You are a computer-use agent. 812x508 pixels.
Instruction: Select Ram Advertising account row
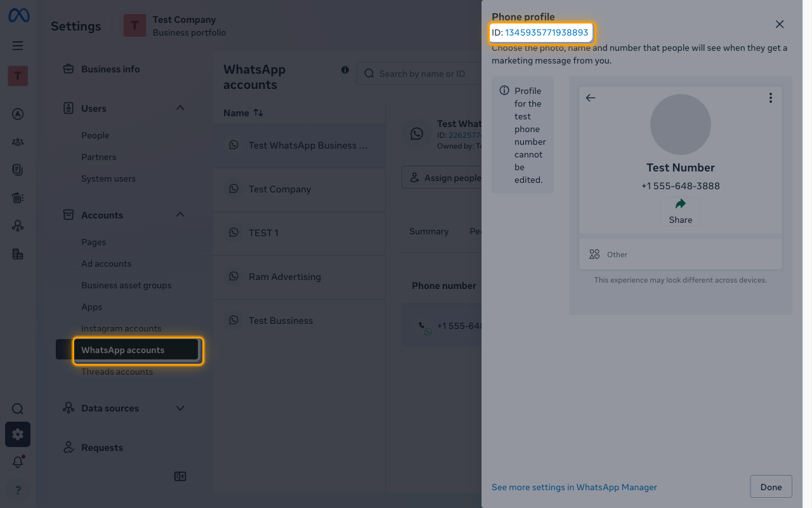click(299, 277)
